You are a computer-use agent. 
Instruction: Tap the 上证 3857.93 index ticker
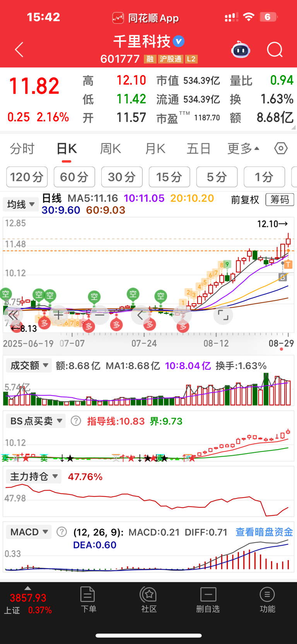point(28,603)
